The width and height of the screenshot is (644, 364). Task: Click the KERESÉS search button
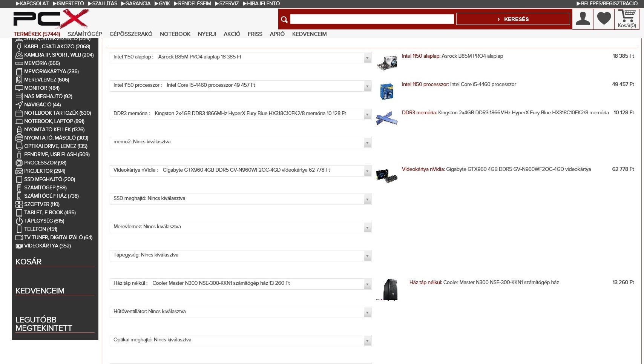[513, 19]
